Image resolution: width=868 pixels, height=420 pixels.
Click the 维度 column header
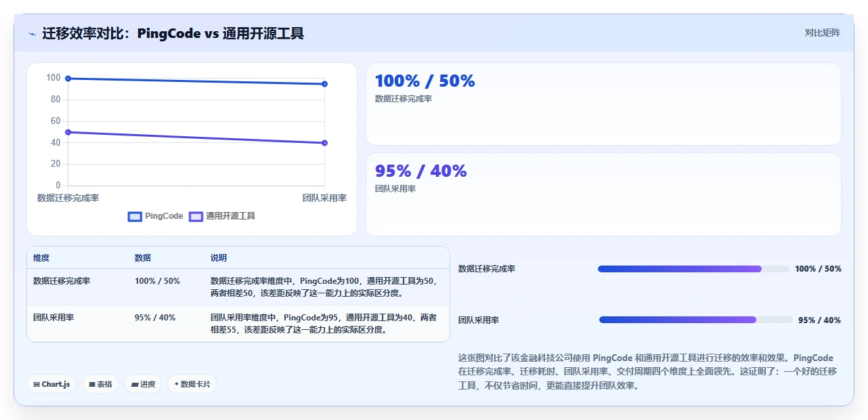pyautogui.click(x=41, y=258)
